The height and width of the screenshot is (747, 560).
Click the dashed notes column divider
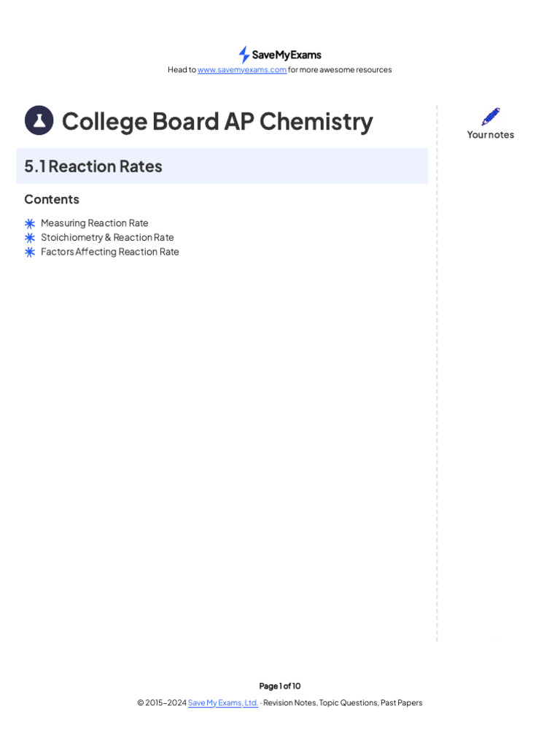pos(437,373)
